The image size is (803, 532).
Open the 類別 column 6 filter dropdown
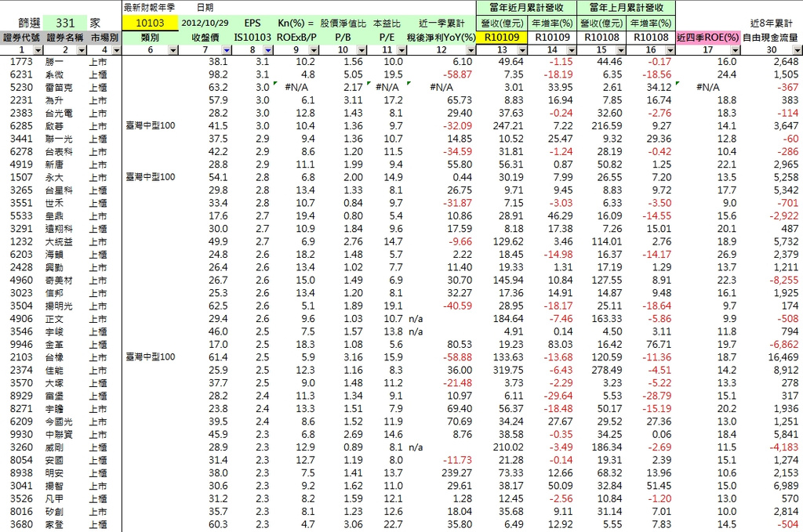click(173, 50)
